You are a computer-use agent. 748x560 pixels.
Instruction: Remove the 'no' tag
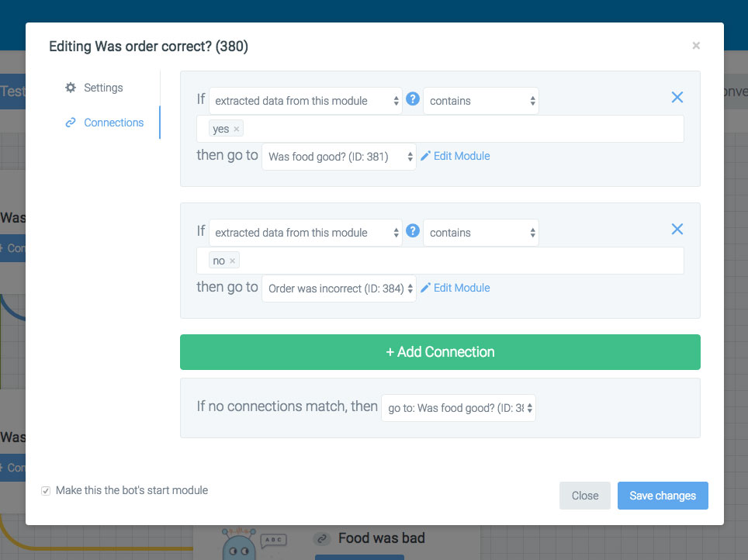[232, 261]
